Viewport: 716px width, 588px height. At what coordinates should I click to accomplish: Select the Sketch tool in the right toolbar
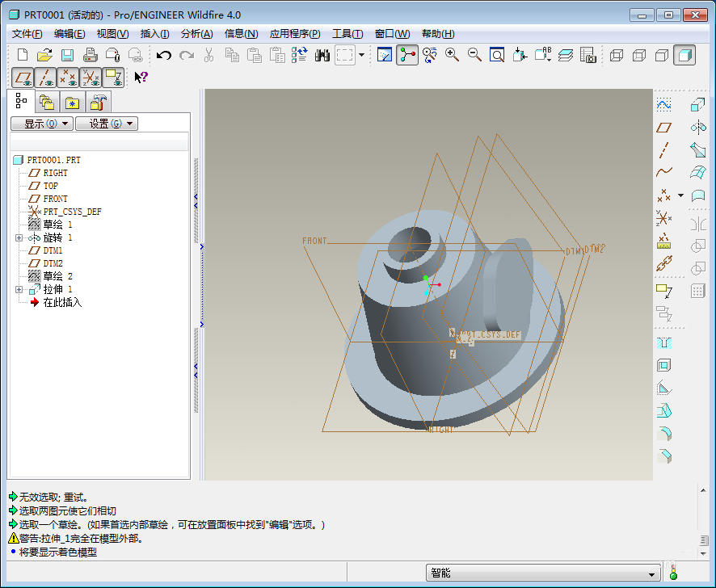664,105
